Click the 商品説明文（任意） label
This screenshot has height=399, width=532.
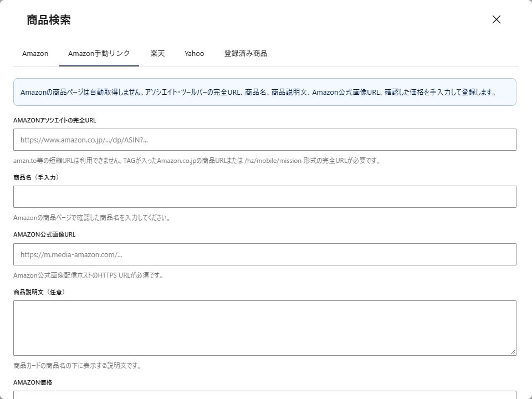point(39,292)
